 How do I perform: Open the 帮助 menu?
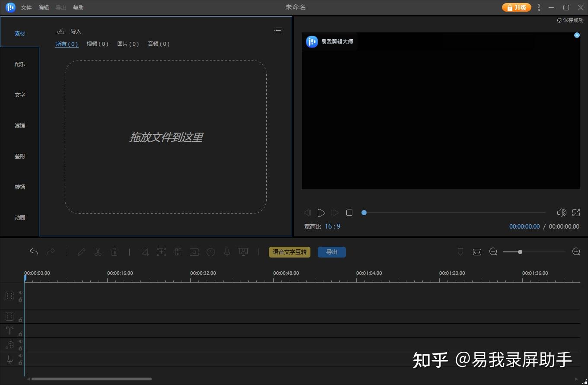(x=78, y=8)
